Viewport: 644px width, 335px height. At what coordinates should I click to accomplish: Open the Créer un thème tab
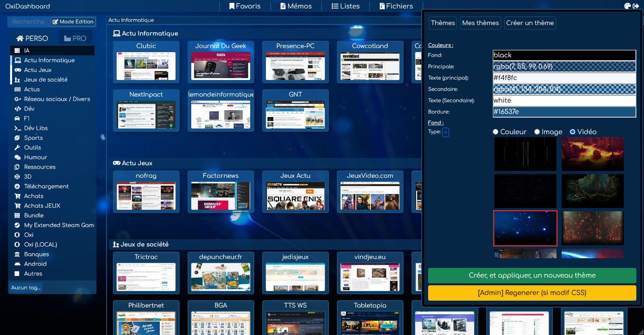[x=530, y=23]
